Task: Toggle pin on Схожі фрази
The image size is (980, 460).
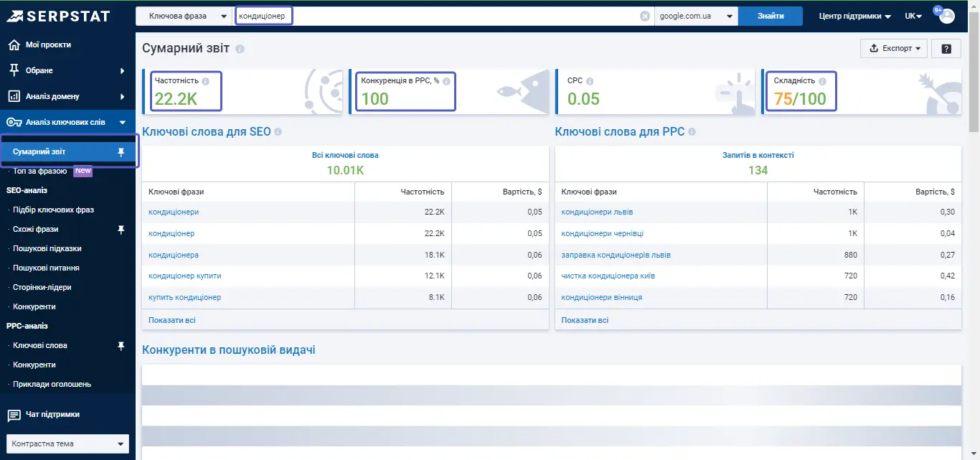Action: (x=121, y=229)
